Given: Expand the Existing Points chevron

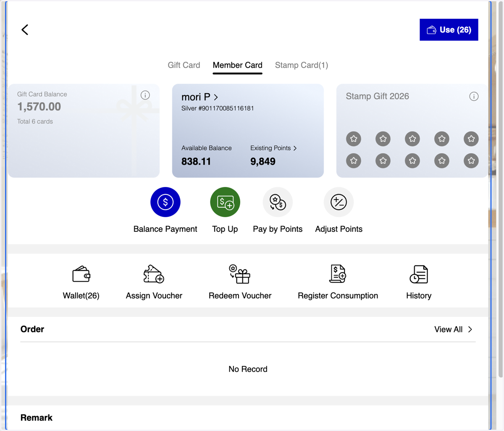Looking at the screenshot, I should (295, 148).
